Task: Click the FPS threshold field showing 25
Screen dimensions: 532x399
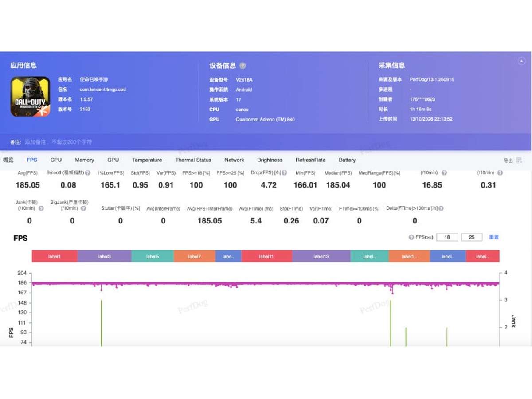Action: (x=472, y=237)
